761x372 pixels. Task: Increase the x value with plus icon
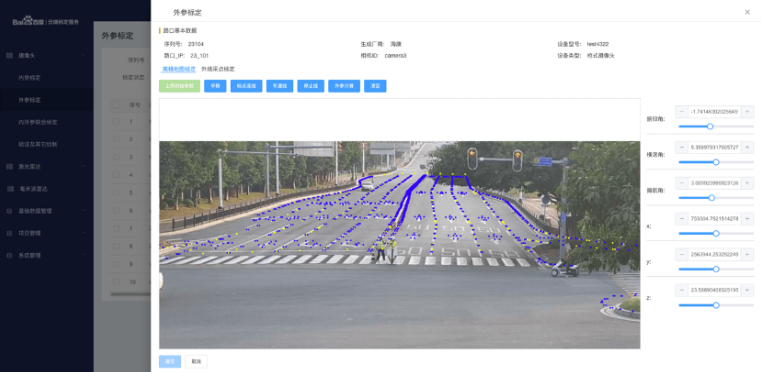point(747,219)
